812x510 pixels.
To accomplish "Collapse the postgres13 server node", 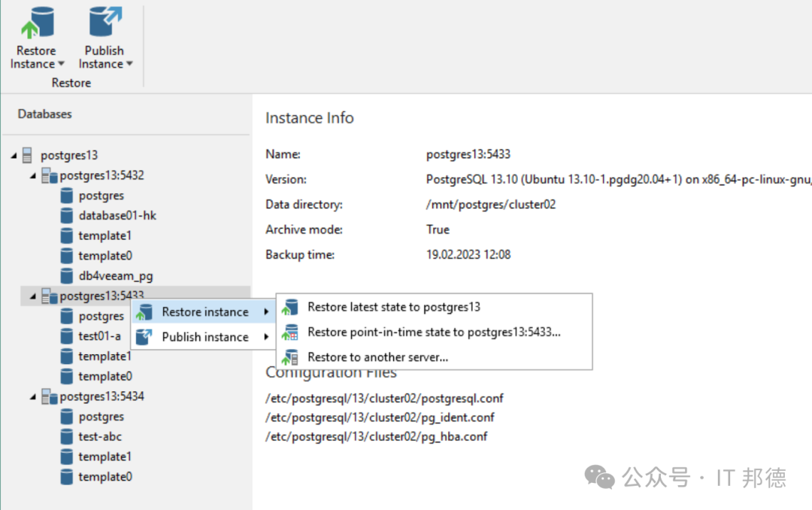I will pyautogui.click(x=14, y=156).
